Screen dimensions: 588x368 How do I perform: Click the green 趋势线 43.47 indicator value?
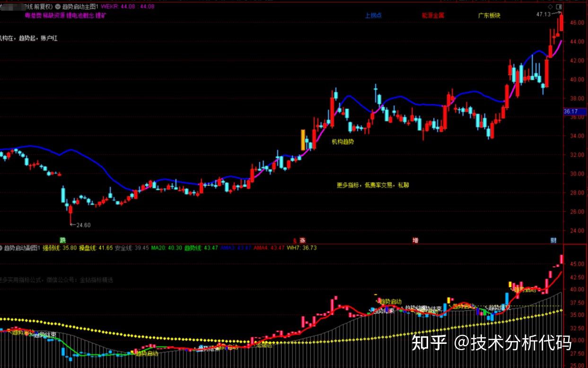click(x=201, y=248)
